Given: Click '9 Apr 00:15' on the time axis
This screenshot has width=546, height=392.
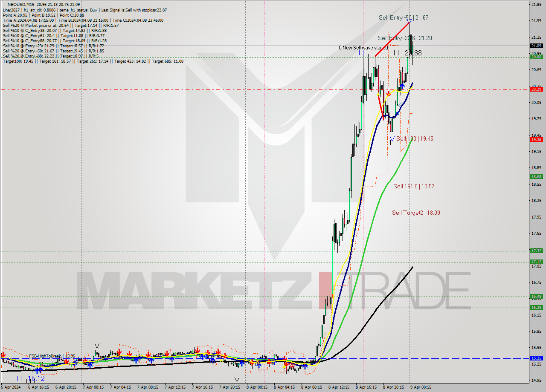Looking at the screenshot, I should tap(421, 387).
